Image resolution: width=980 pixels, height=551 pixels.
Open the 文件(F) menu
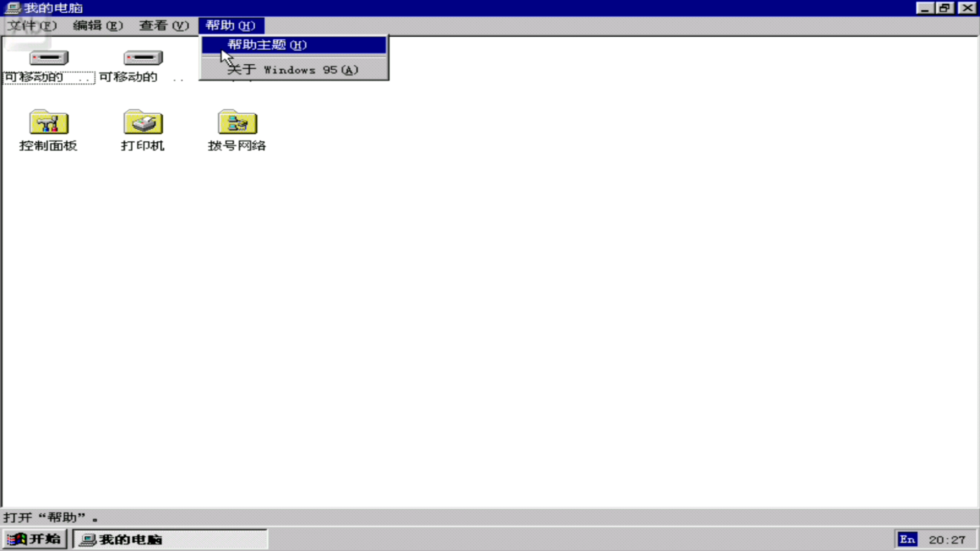coord(32,26)
